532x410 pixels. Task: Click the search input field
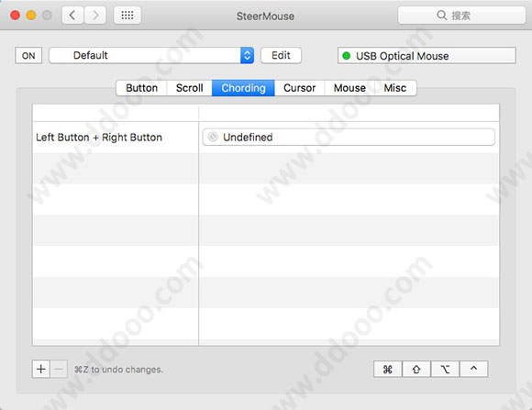coord(461,15)
